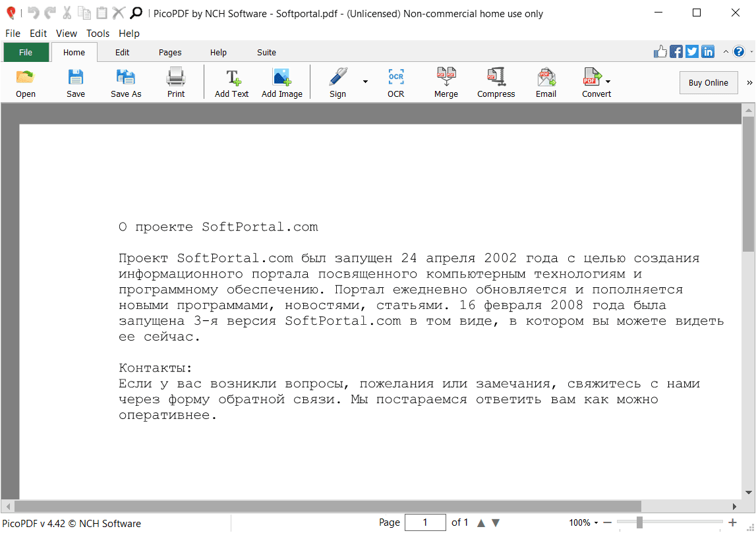Share on Facebook icon
Image resolution: width=756 pixels, height=533 pixels.
[x=676, y=51]
